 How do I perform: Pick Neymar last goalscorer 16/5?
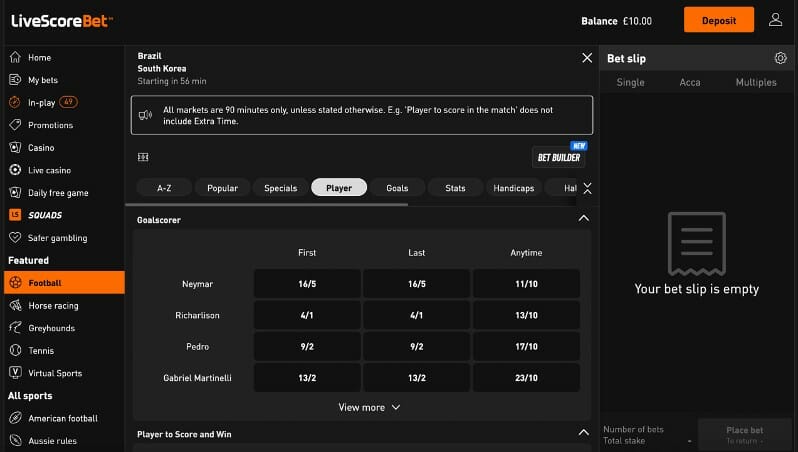click(416, 284)
